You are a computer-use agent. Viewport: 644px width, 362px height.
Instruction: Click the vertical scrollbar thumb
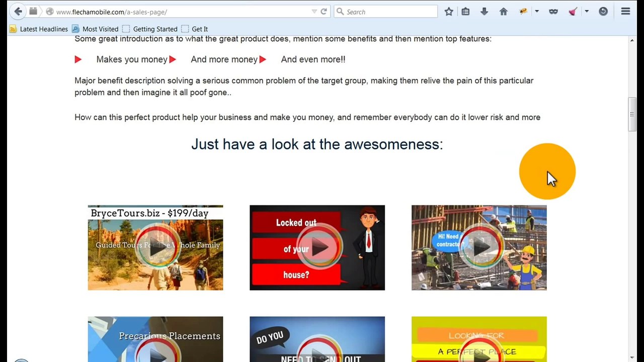632,115
